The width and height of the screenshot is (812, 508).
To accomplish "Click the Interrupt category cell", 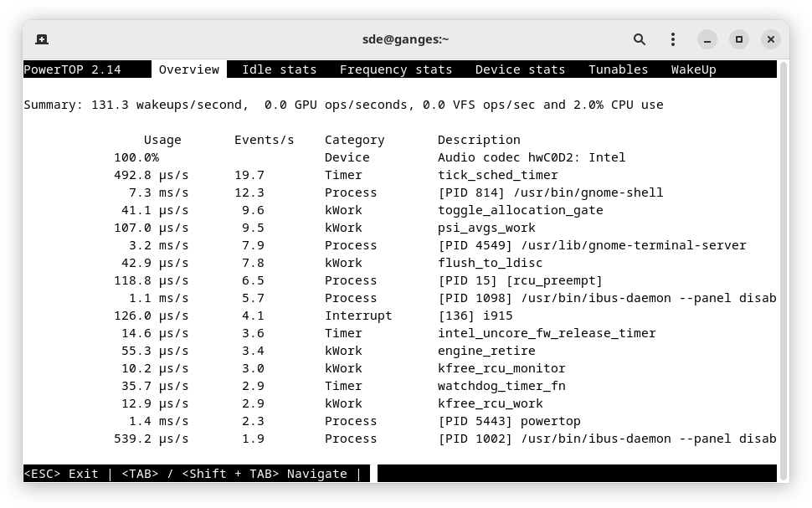I will pyautogui.click(x=358, y=316).
